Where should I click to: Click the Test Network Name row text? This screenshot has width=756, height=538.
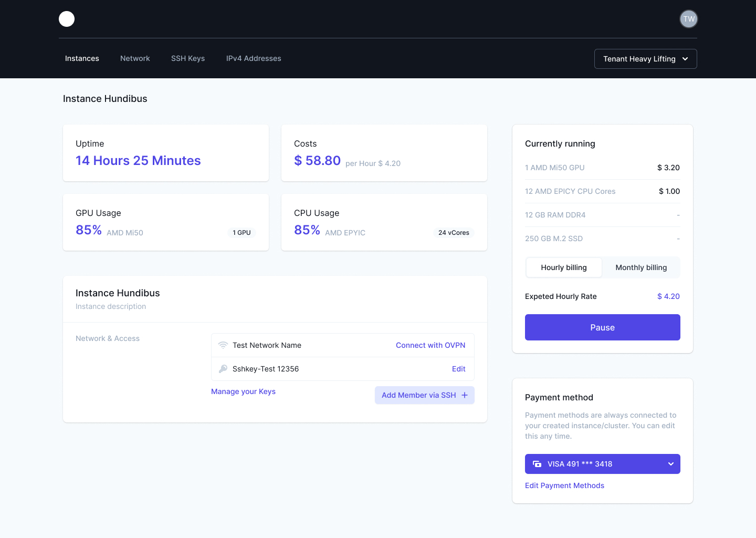[x=267, y=345]
